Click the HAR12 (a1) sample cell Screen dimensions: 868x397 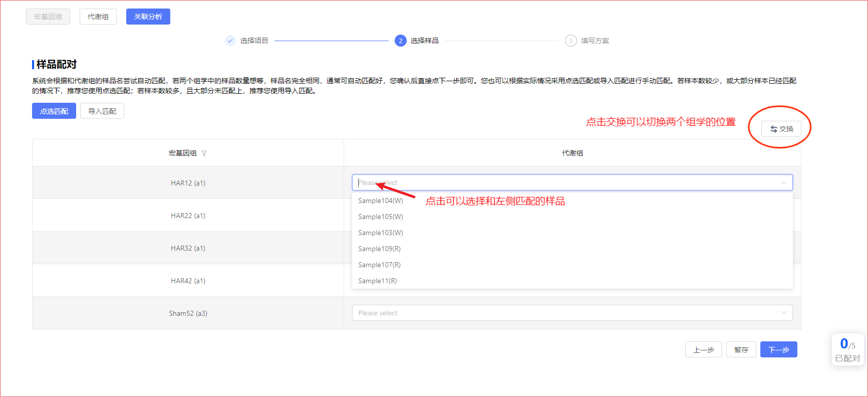pyautogui.click(x=188, y=183)
